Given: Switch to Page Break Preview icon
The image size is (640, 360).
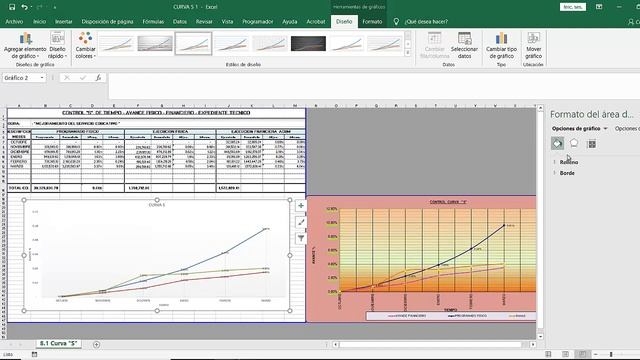Looking at the screenshot, I should pos(582,354).
